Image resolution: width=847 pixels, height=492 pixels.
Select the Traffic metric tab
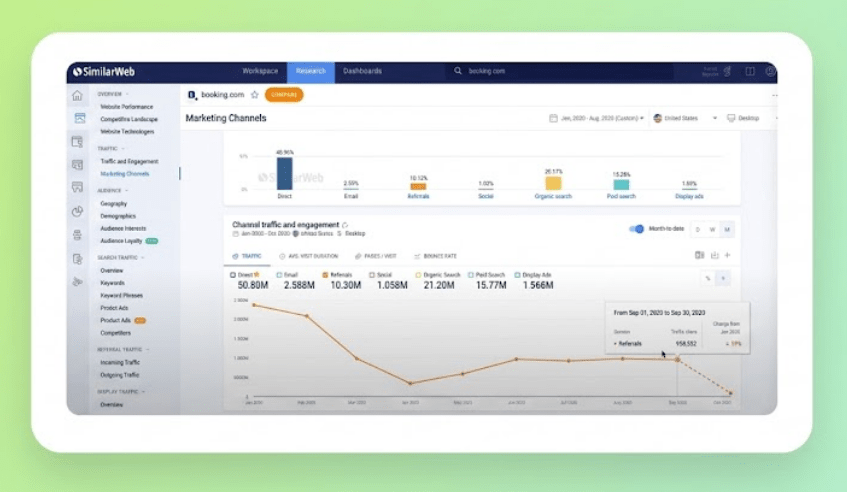pos(247,256)
